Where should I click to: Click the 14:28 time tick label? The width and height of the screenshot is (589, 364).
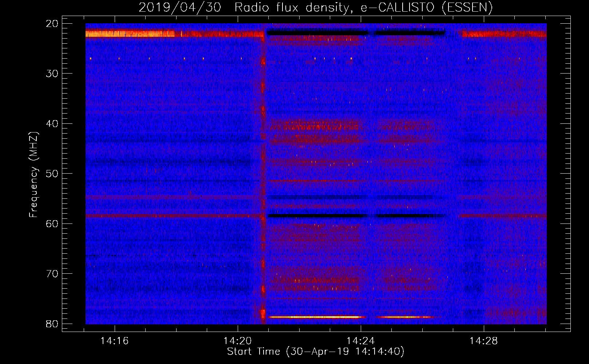[x=483, y=341]
